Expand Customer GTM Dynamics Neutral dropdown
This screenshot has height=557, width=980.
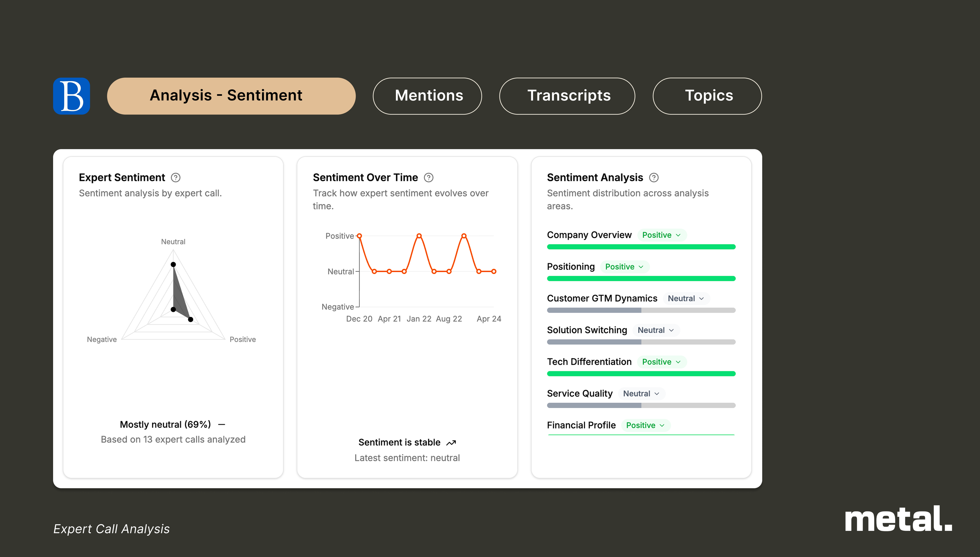(686, 298)
